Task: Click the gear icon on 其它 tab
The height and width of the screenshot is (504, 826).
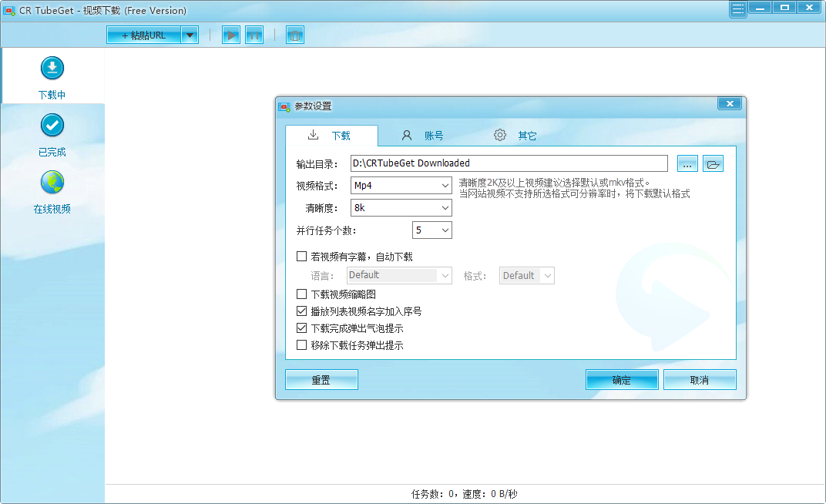Action: coord(500,135)
